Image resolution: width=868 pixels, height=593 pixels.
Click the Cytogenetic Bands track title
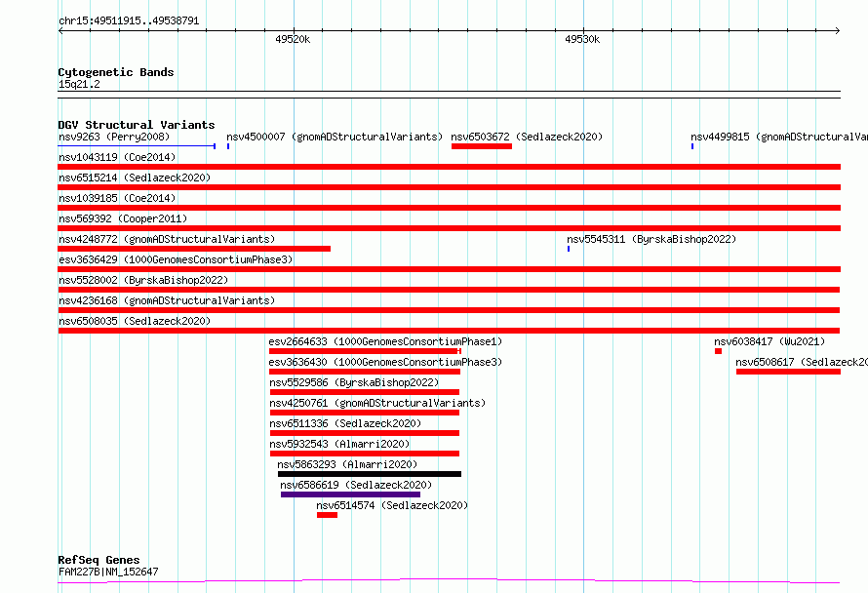tap(116, 72)
